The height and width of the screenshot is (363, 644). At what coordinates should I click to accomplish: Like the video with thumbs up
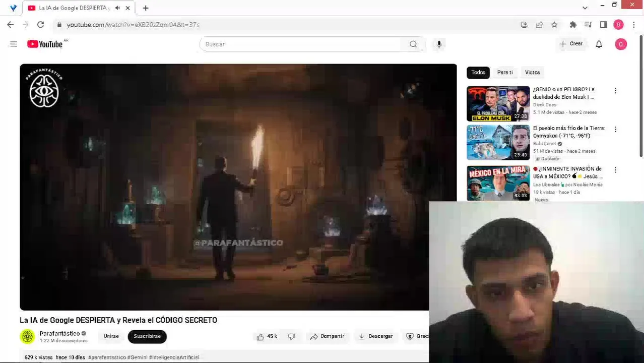pos(267,336)
